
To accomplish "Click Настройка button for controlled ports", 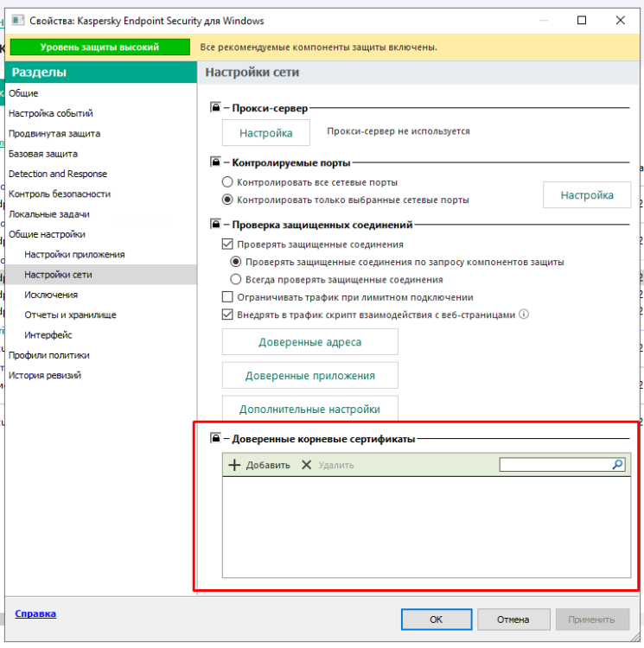I will (587, 194).
